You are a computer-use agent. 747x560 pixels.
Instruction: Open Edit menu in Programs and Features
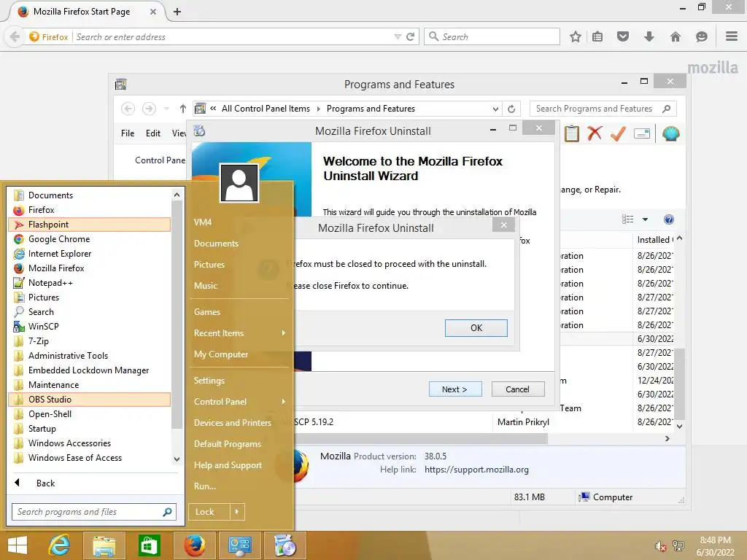click(x=153, y=133)
